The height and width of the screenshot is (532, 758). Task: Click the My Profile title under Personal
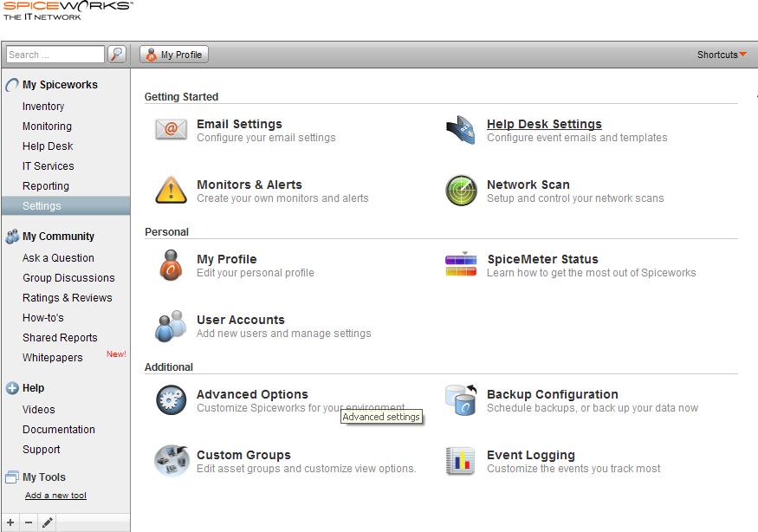point(226,259)
